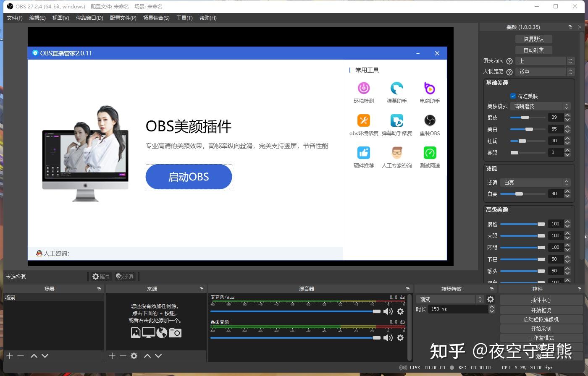
Task: Open the 渐变 transition dropdown
Action: pos(450,299)
